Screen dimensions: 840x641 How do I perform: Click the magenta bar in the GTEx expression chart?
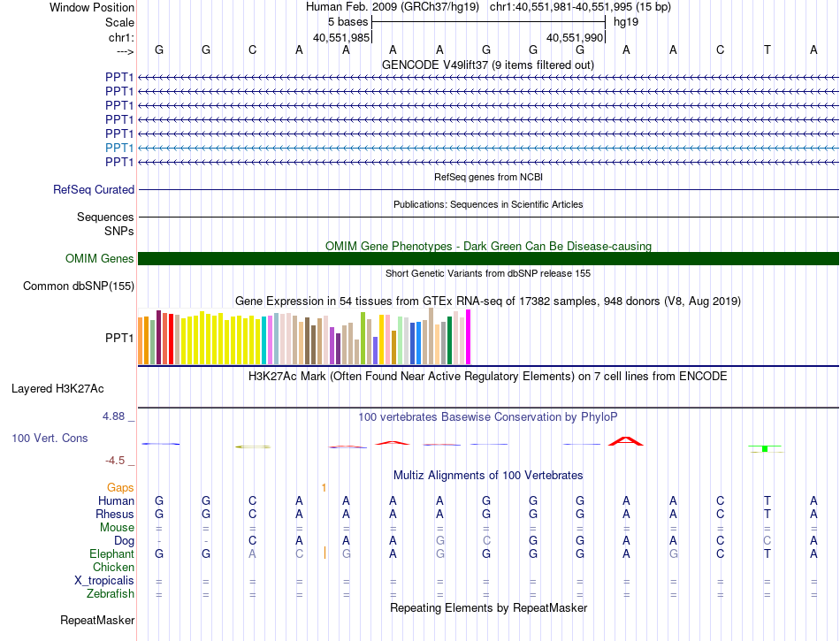coord(469,337)
